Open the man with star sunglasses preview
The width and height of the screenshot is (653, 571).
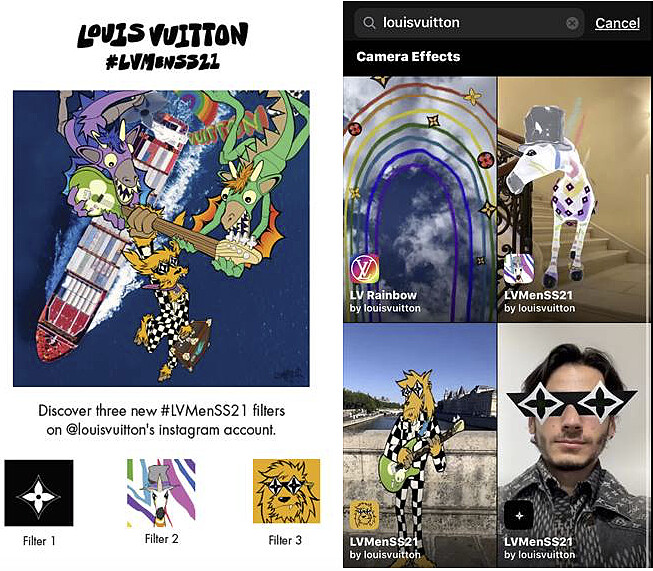click(574, 445)
